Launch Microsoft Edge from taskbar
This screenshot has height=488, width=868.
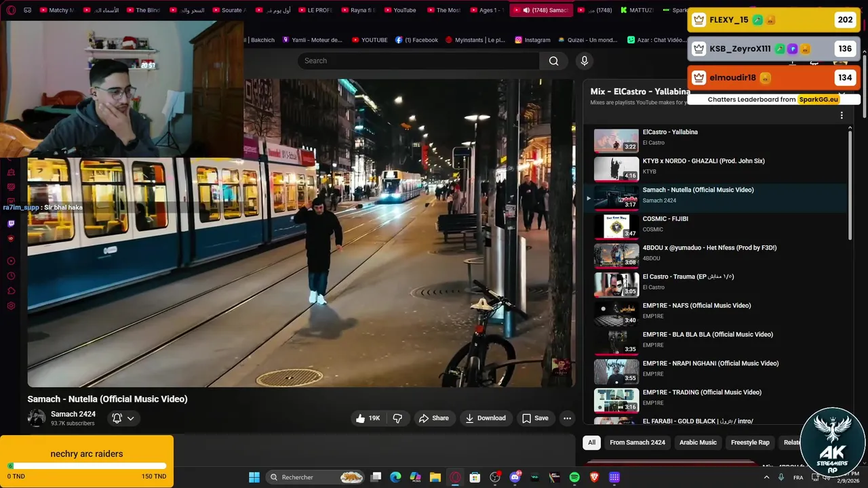(395, 477)
